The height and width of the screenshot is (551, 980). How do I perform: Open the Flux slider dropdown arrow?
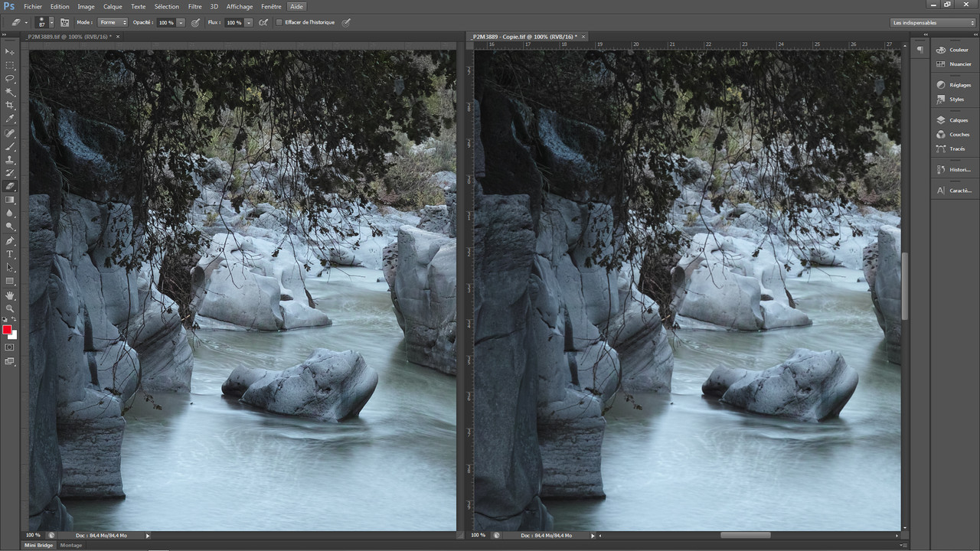[249, 22]
